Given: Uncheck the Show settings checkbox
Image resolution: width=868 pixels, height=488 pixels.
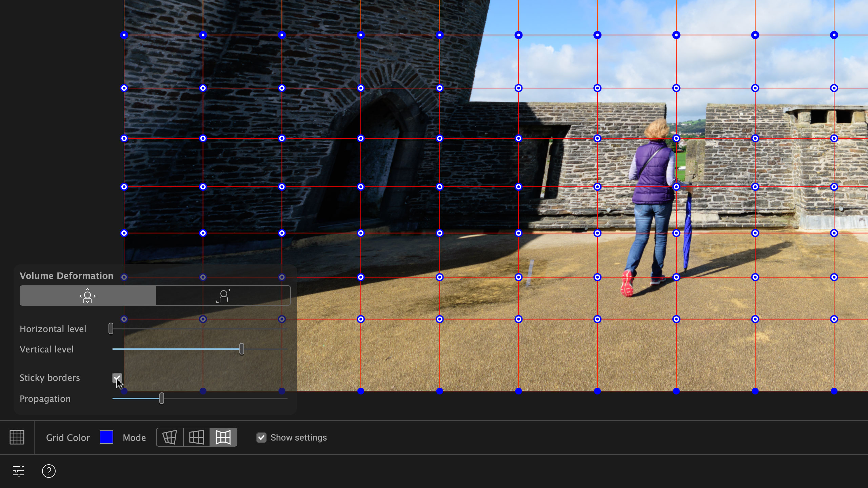Looking at the screenshot, I should click(x=261, y=438).
